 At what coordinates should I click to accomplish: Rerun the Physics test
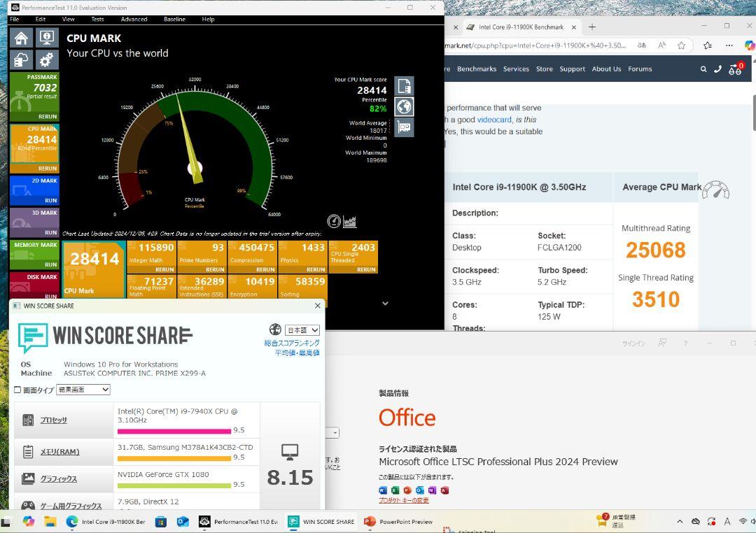click(x=316, y=270)
